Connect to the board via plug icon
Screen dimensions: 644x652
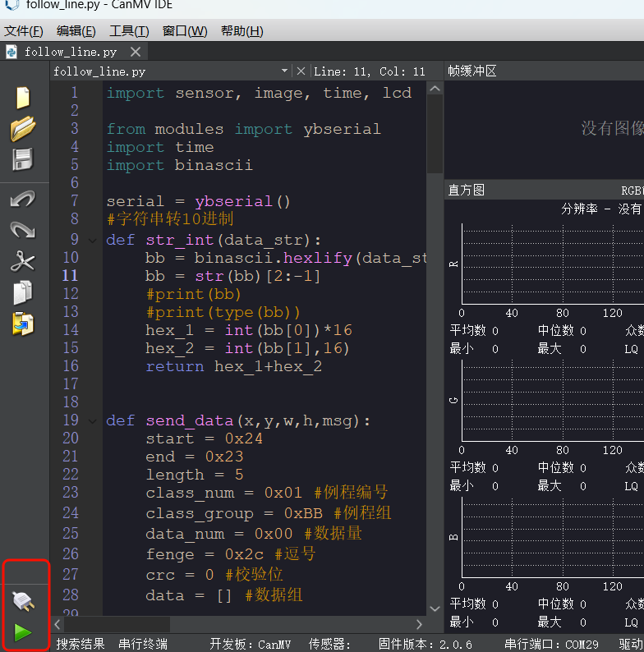[x=23, y=601]
